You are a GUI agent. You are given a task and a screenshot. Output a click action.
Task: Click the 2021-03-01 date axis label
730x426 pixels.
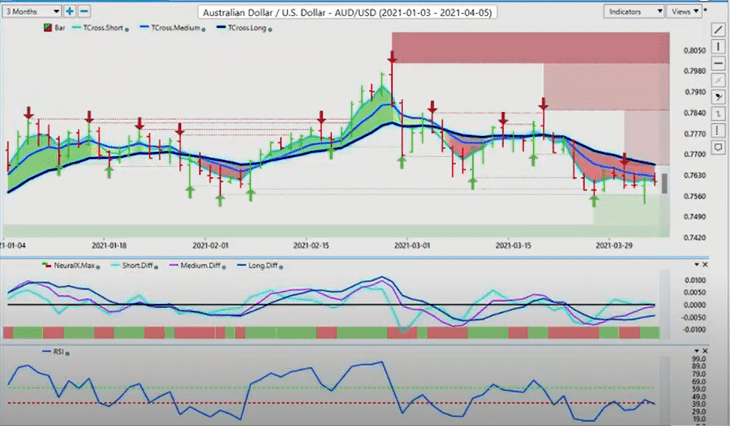pos(412,245)
